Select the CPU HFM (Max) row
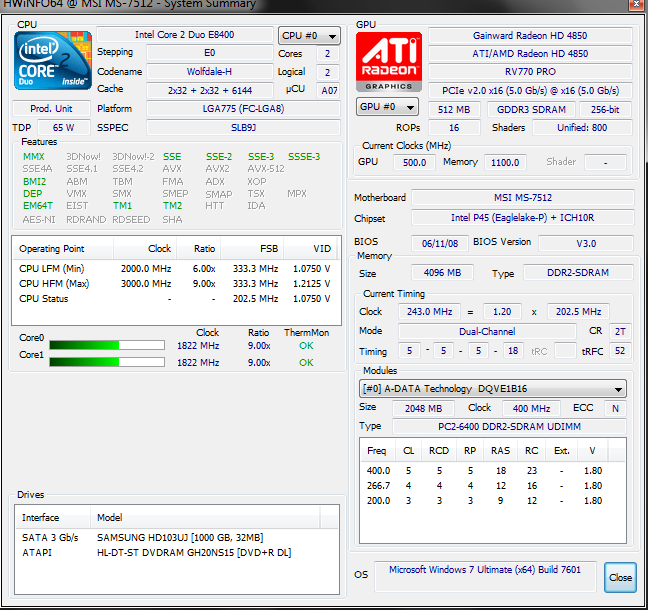The image size is (648, 610). [176, 284]
